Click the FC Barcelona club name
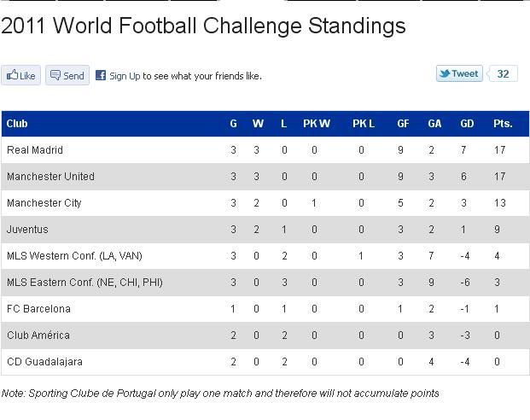Image resolution: width=530 pixels, height=420 pixels. 38,309
